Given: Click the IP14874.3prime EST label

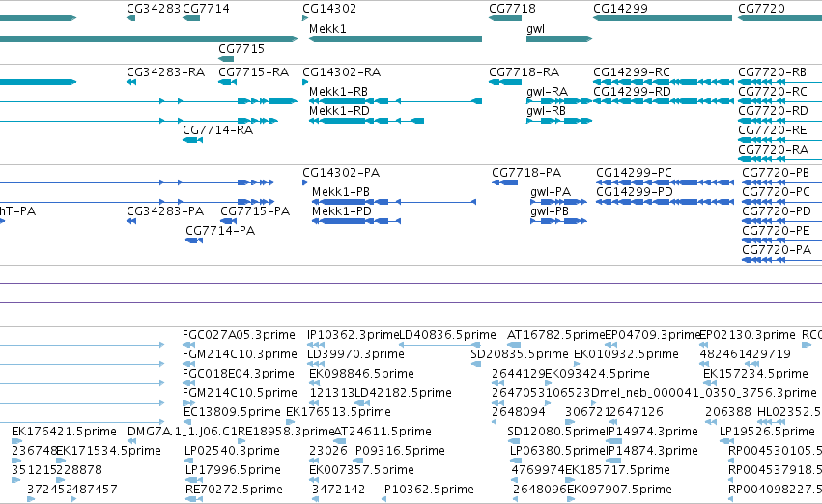Looking at the screenshot, I should [652, 451].
